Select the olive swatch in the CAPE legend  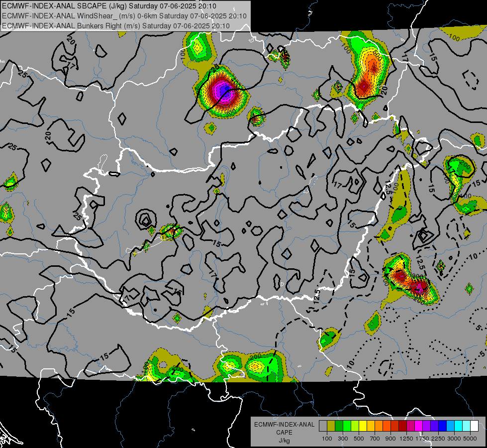pyautogui.click(x=331, y=426)
